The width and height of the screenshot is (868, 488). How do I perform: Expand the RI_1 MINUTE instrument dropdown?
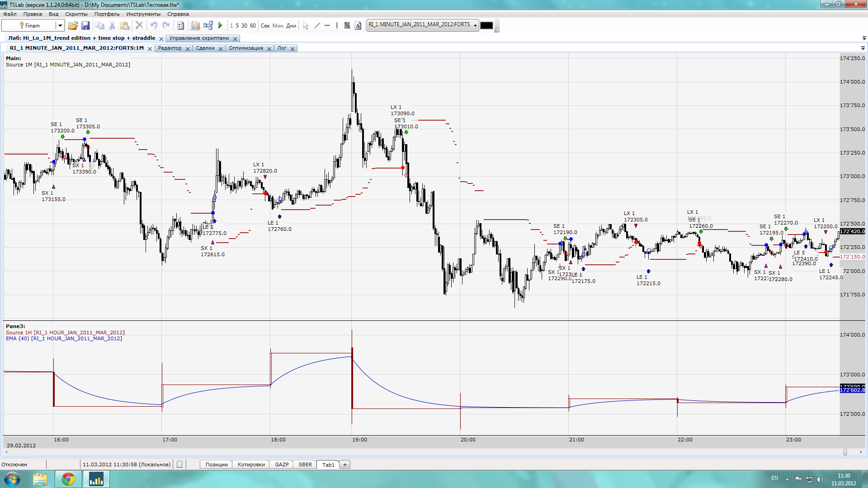(475, 26)
